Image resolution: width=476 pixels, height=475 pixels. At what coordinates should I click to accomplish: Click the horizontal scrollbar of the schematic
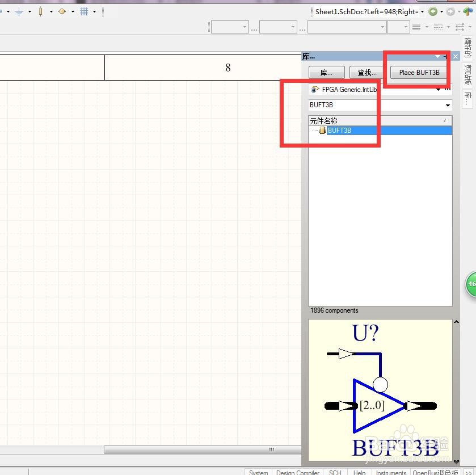pos(203,449)
